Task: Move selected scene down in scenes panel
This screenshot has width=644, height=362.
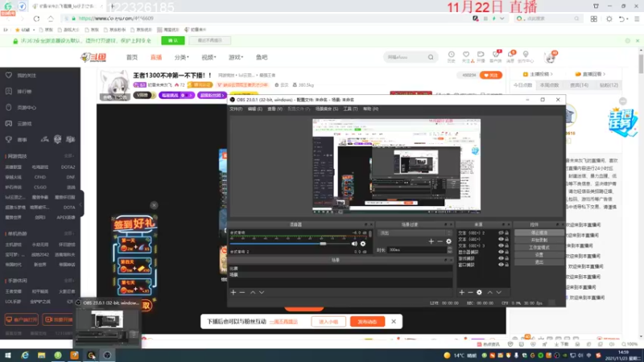Action: pos(262,292)
